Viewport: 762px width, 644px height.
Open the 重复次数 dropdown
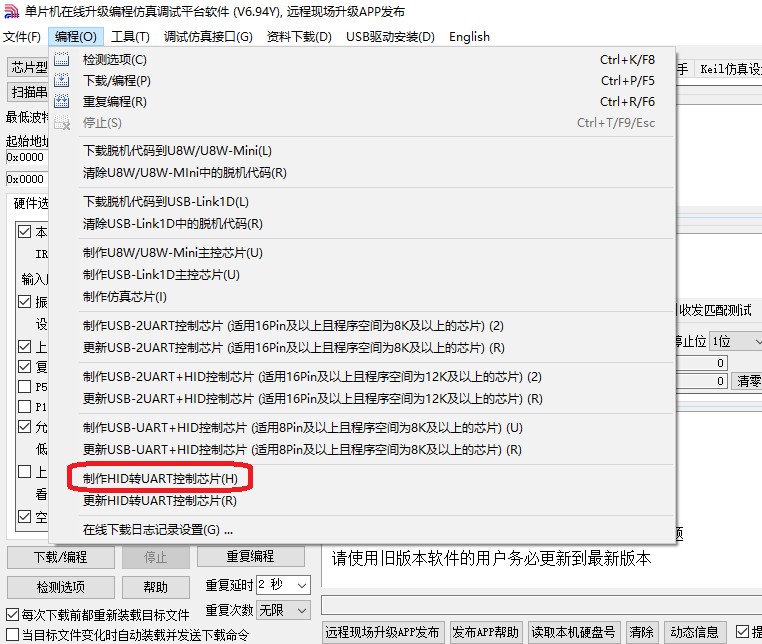[x=283, y=610]
